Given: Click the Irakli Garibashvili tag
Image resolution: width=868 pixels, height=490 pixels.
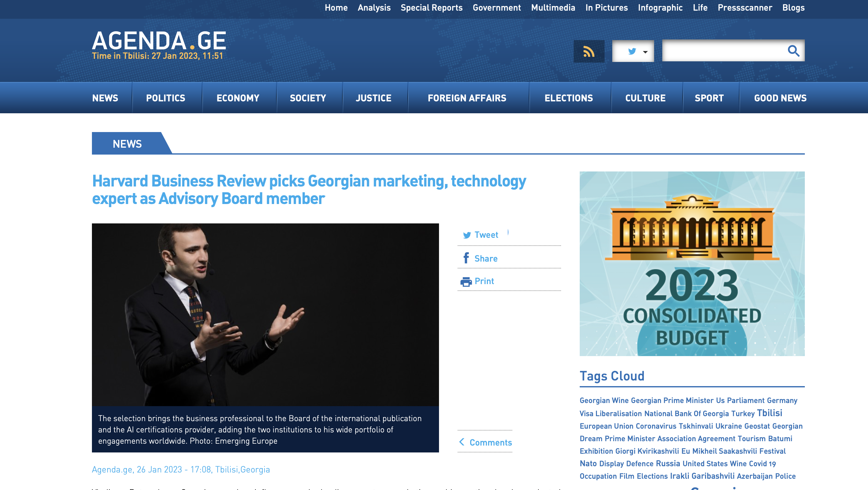Looking at the screenshot, I should [x=702, y=476].
